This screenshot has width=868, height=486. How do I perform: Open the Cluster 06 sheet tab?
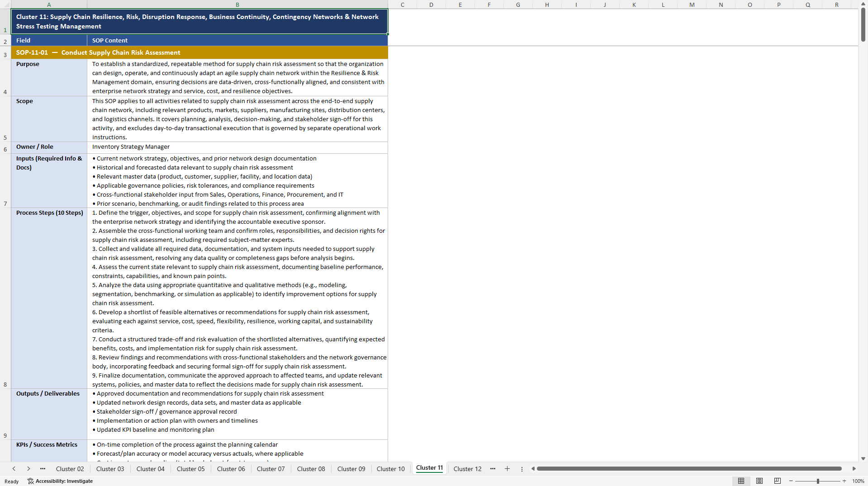pos(231,469)
